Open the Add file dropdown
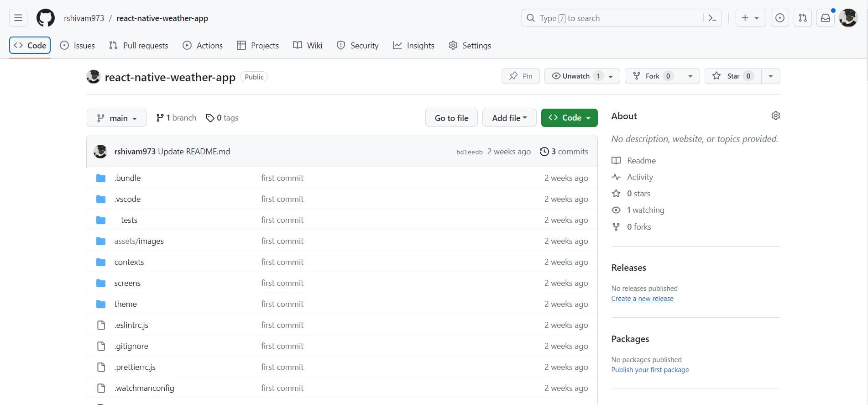This screenshot has height=405, width=868. click(509, 118)
